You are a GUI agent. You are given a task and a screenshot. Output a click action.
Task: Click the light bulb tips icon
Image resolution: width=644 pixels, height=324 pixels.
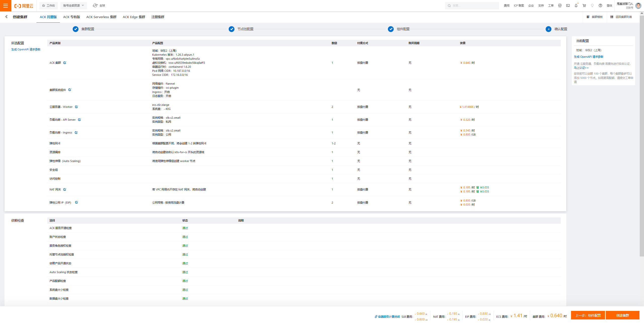[592, 6]
